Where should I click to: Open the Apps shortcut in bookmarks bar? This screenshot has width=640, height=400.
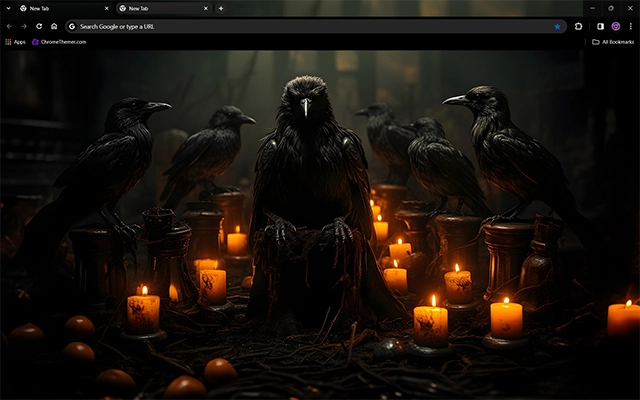[x=16, y=42]
